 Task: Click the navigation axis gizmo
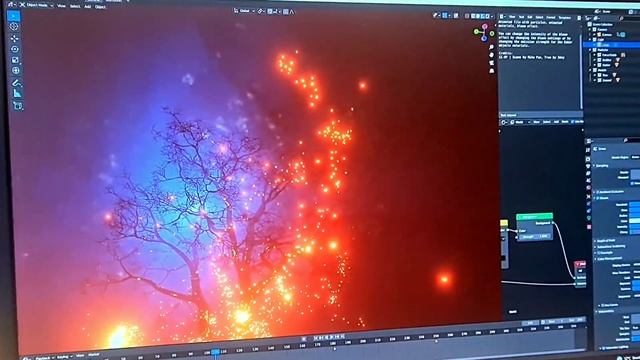coord(484,32)
